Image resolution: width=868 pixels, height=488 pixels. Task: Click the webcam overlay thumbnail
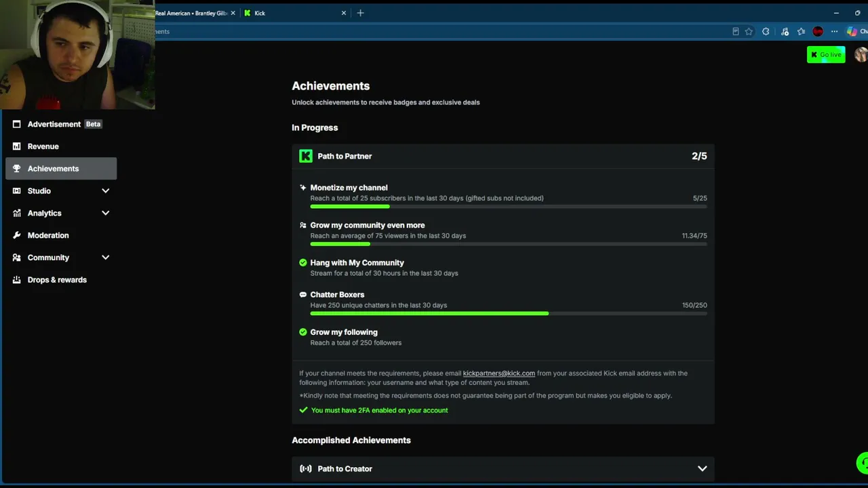pyautogui.click(x=77, y=54)
